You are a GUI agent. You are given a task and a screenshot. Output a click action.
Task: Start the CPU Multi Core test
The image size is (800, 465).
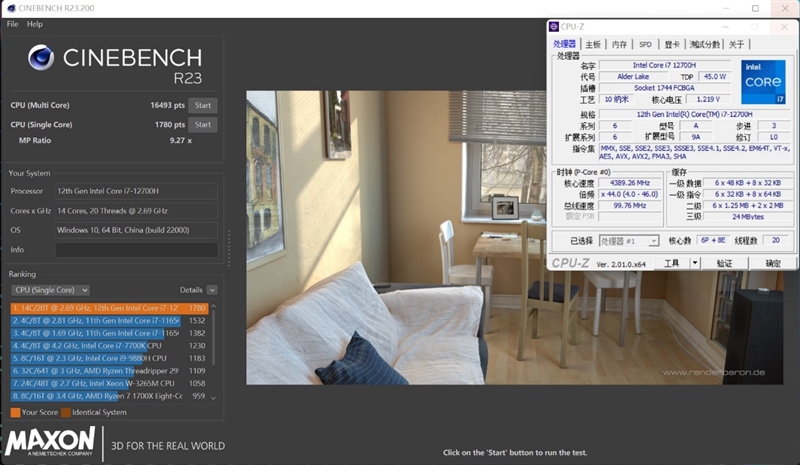203,105
